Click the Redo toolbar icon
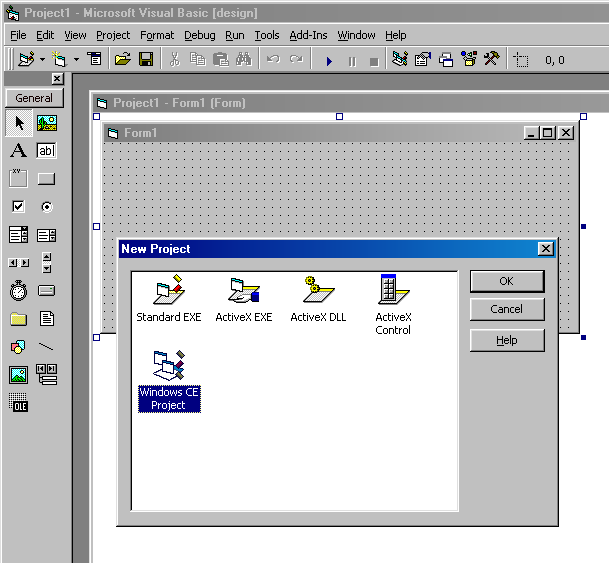This screenshot has height=563, width=609. [x=296, y=59]
